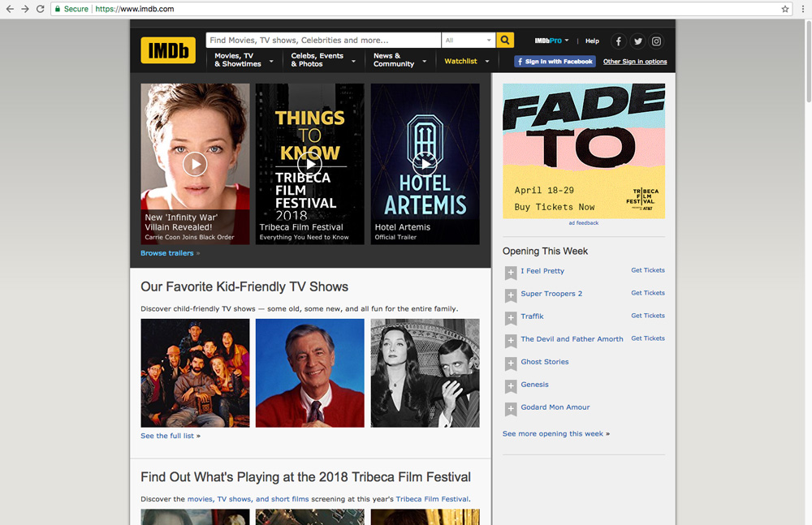Open the Help link
The height and width of the screenshot is (525, 812).
[592, 41]
